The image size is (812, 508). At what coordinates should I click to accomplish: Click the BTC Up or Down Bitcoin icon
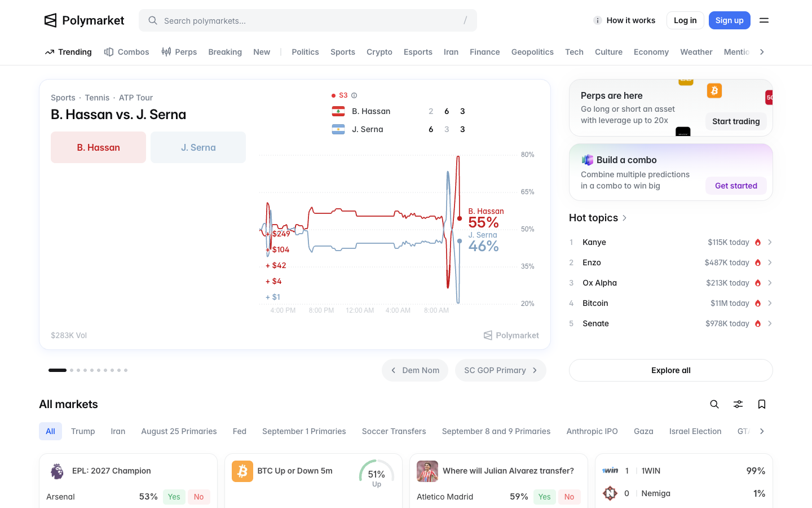[242, 471]
